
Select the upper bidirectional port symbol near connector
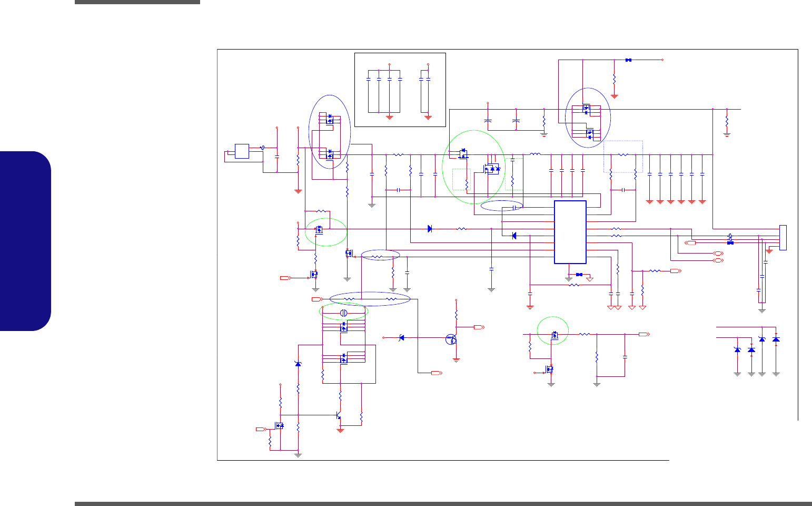click(x=717, y=254)
